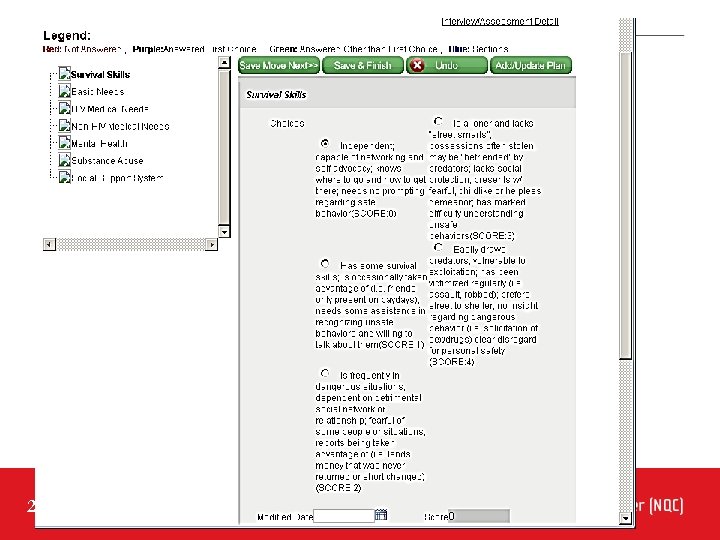Click the tree panel scroll left arrow

pyautogui.click(x=49, y=244)
